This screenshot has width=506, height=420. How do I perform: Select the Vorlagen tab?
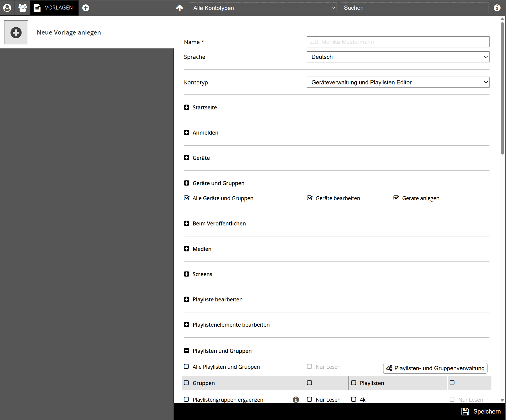(54, 8)
